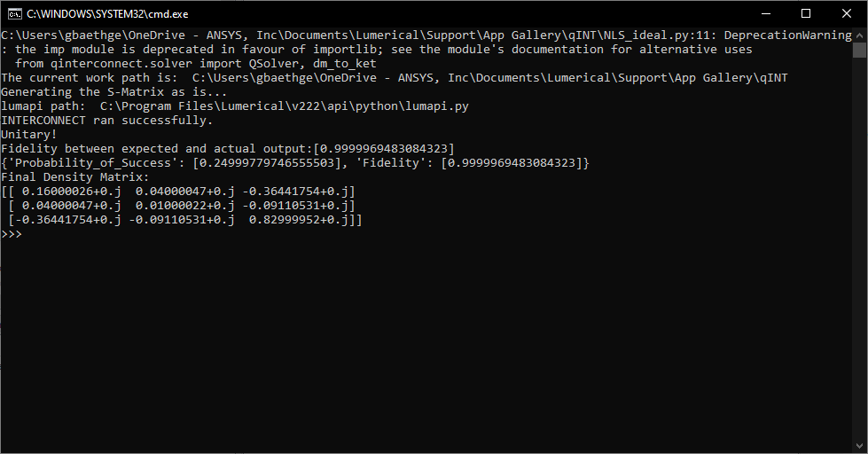Click 'Generating the S-Matrix as is...' line
868x454 pixels.
pyautogui.click(x=114, y=92)
